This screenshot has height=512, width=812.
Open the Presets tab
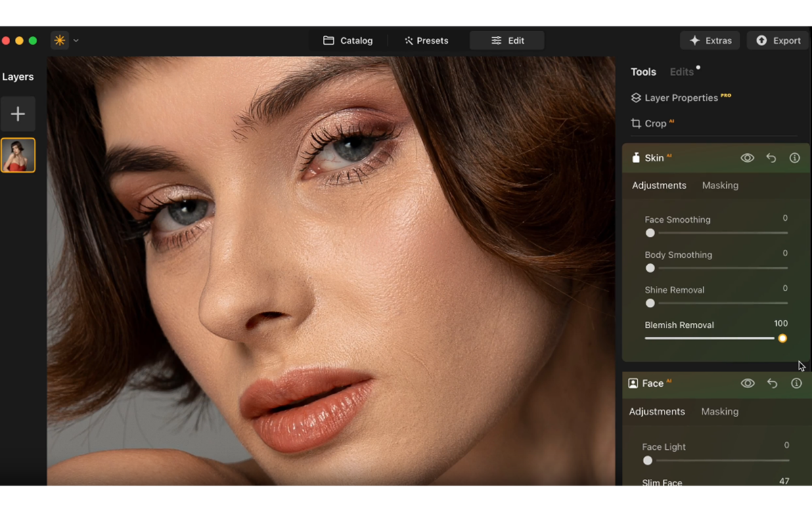click(x=426, y=41)
